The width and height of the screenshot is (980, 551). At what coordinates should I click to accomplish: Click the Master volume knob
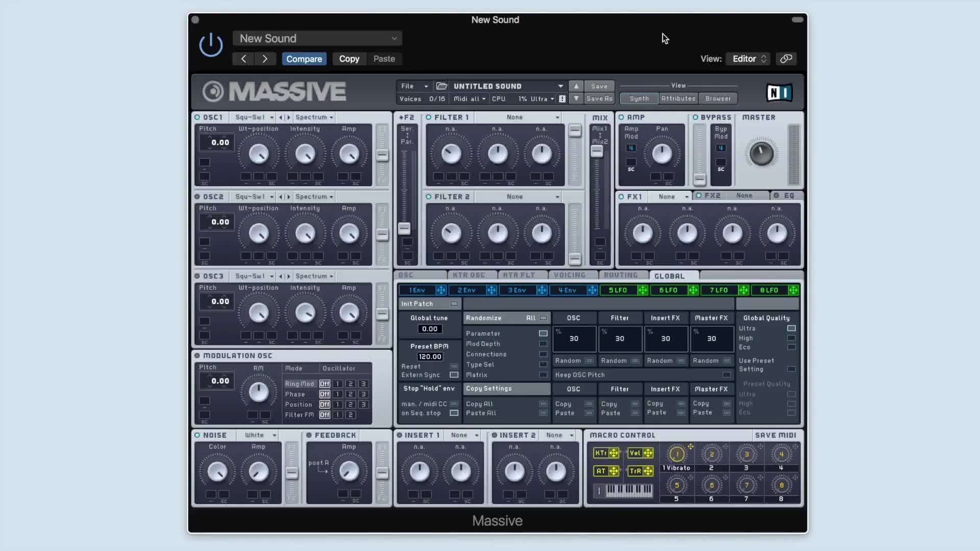coord(761,154)
